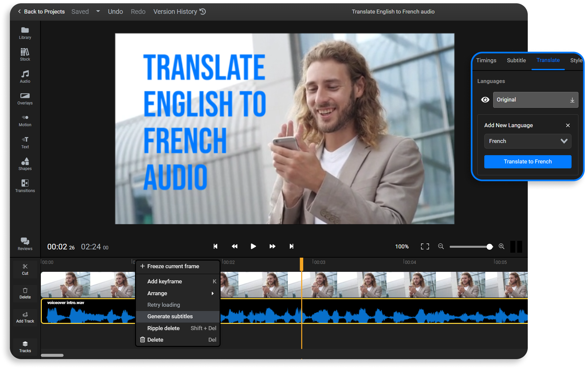Select the video clip thumbnail track
Viewport: 588px width, 369px height.
(x=284, y=285)
